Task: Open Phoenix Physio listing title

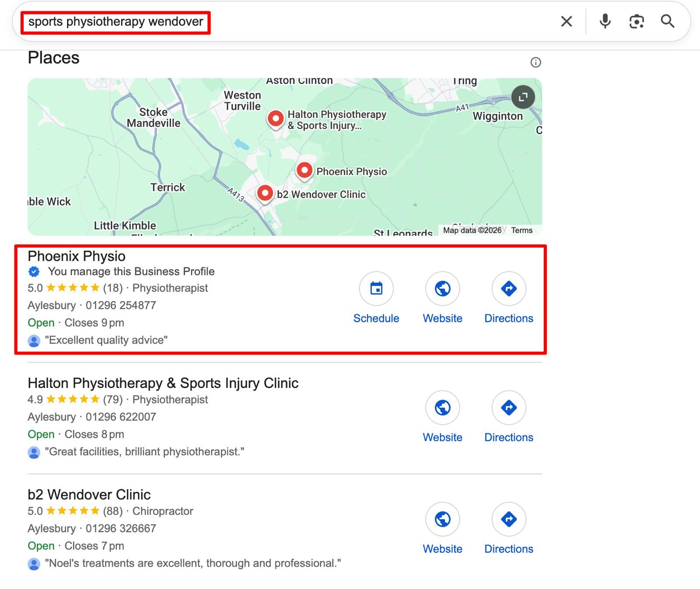Action: coord(77,256)
